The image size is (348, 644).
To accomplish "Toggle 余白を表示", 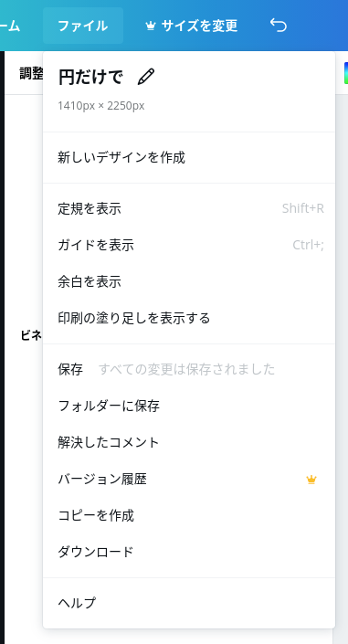I will click(x=189, y=281).
